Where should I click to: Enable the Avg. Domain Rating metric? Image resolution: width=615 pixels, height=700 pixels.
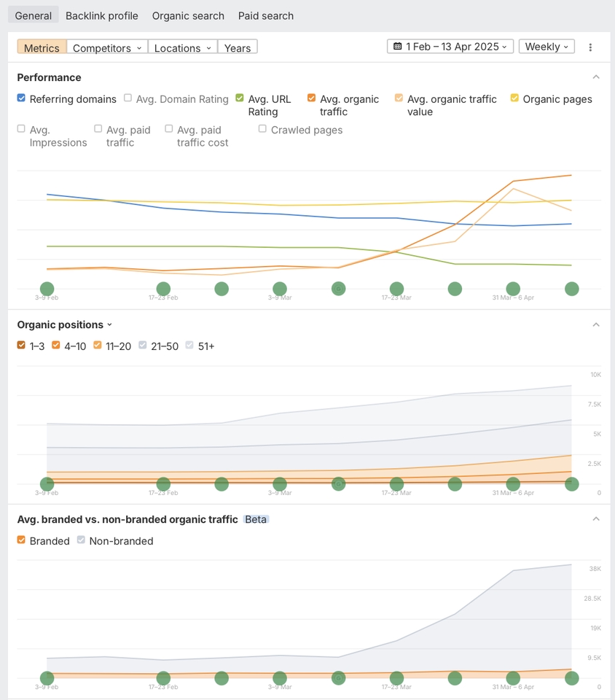(x=128, y=98)
